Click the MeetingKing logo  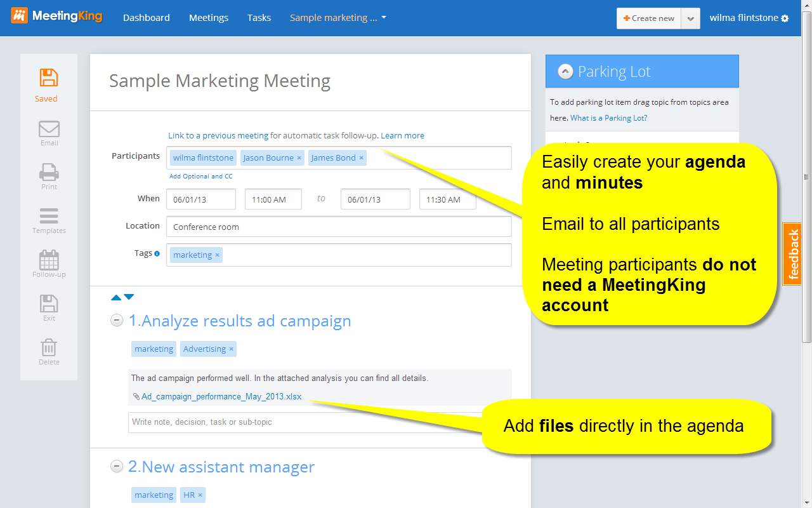click(x=57, y=15)
